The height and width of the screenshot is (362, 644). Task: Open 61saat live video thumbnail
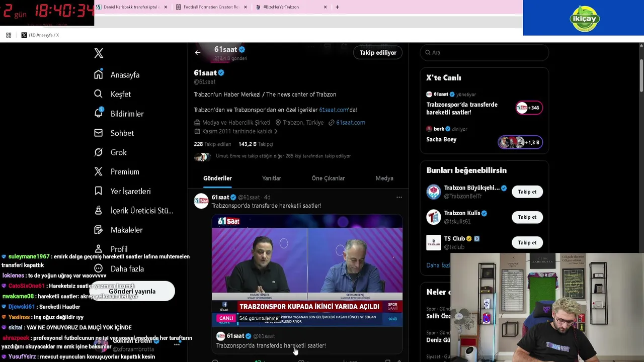point(307,271)
